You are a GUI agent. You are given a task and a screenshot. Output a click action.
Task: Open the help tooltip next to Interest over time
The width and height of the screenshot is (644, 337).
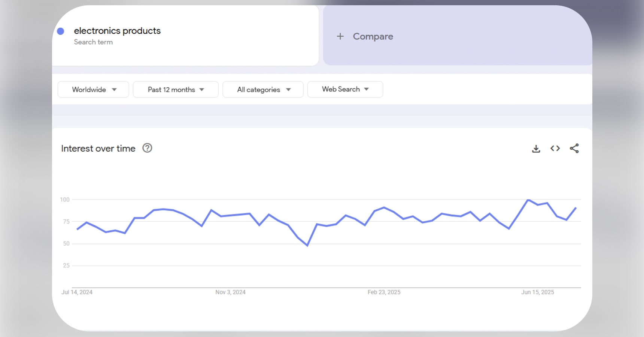pyautogui.click(x=147, y=148)
